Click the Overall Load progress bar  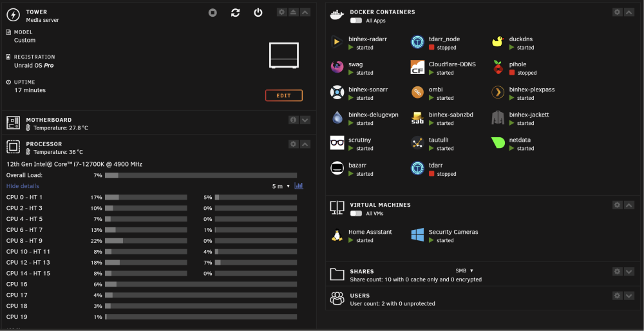point(201,175)
